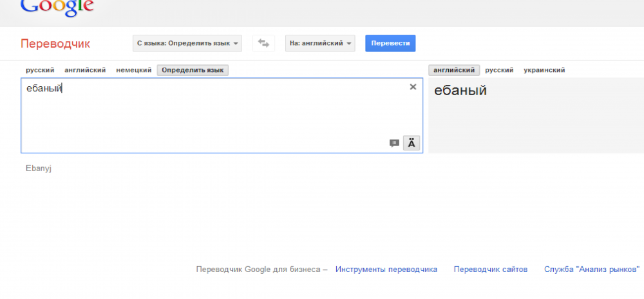The image size is (644, 299).
Task: Click the swap languages arrows icon
Action: 263,43
